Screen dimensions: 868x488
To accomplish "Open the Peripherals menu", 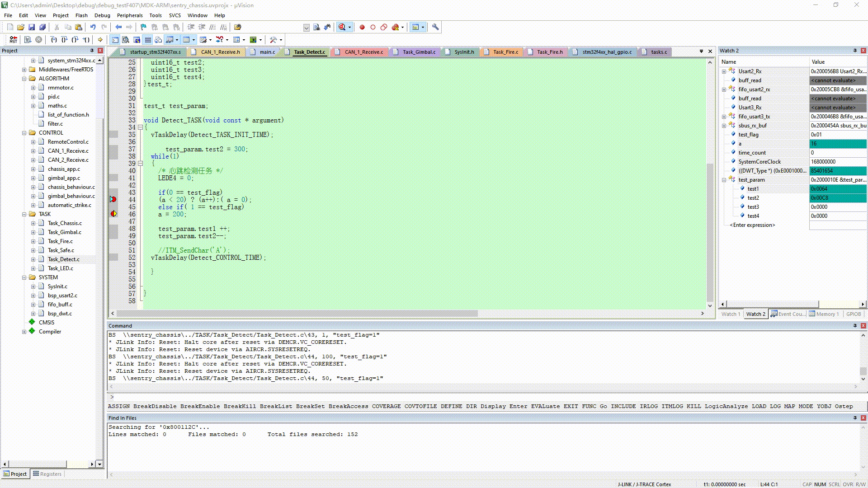I will [129, 15].
